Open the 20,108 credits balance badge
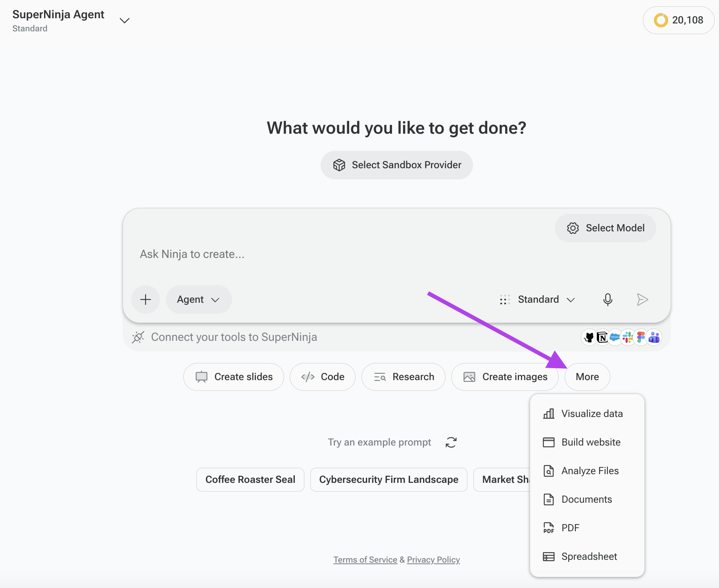 pyautogui.click(x=679, y=20)
